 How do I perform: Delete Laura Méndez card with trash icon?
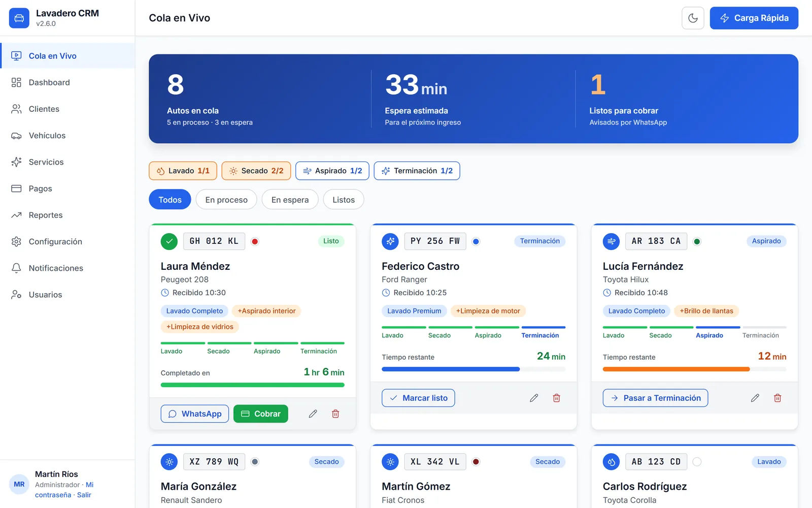click(335, 414)
